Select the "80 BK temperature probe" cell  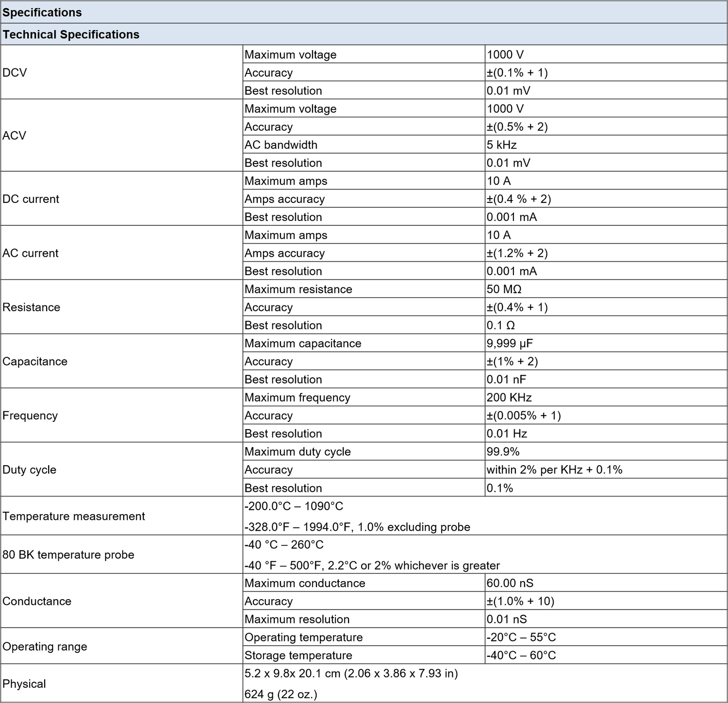tap(121, 554)
